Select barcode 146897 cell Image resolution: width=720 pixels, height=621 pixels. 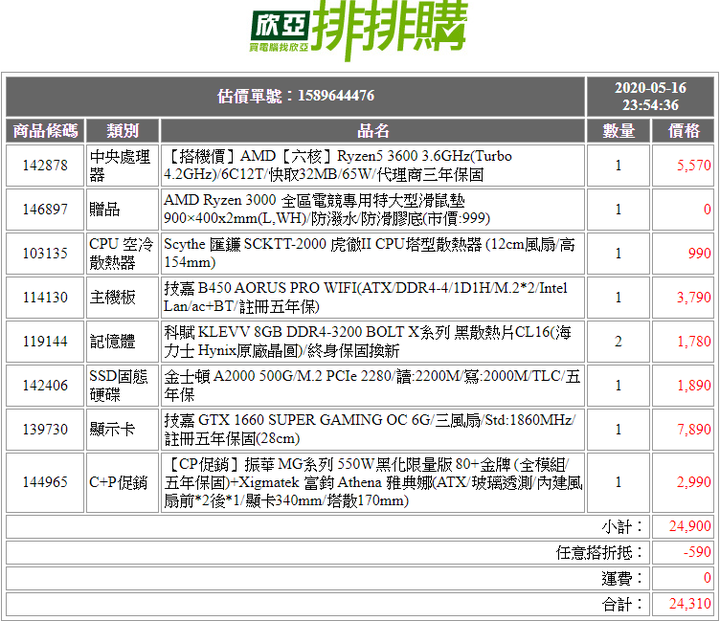click(x=45, y=209)
